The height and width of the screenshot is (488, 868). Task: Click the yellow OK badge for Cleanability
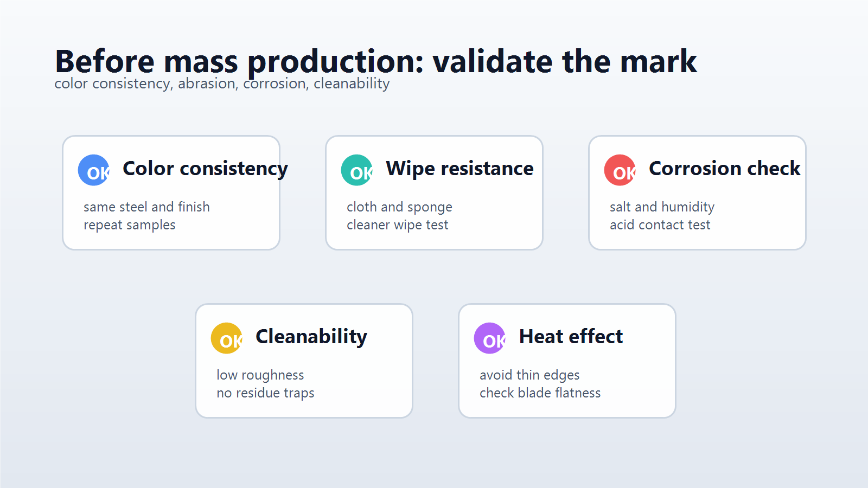227,338
